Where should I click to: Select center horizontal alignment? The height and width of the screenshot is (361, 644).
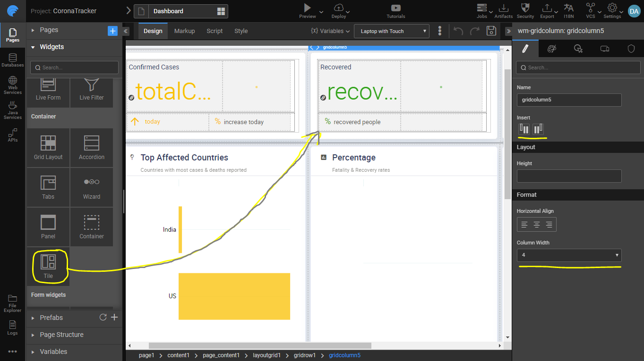(537, 225)
